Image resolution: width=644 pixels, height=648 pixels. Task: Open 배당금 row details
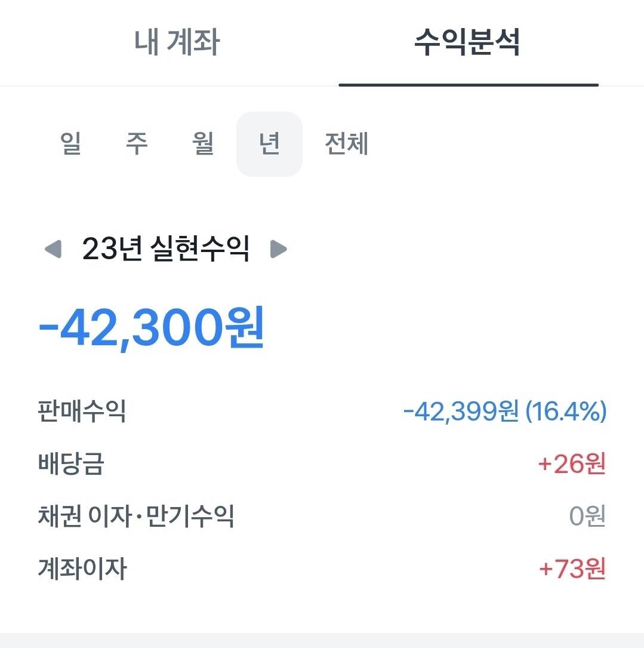point(322,463)
